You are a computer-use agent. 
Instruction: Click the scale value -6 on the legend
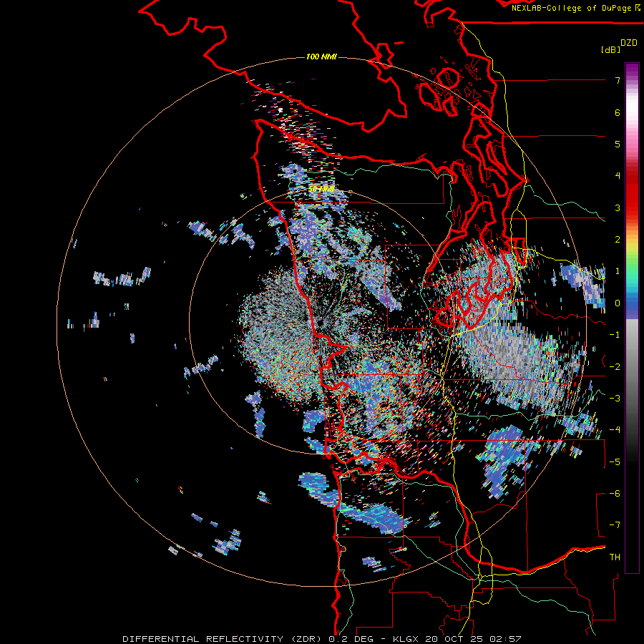(x=615, y=494)
